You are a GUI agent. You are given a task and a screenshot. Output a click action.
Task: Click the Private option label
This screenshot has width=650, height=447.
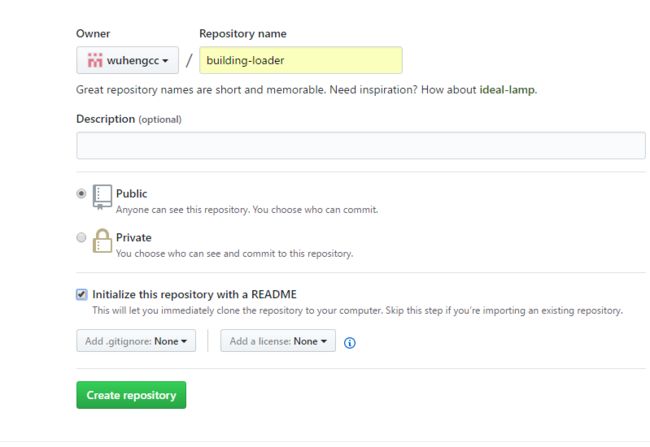point(133,238)
